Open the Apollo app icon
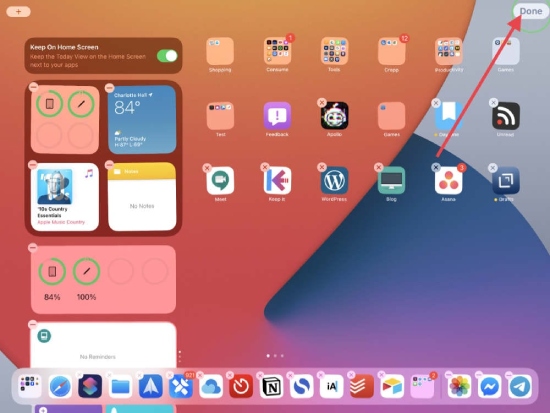Image resolution: width=550 pixels, height=413 pixels. click(x=334, y=116)
